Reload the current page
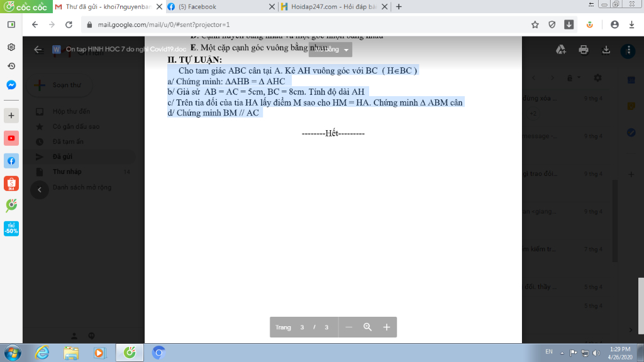644x362 pixels. pyautogui.click(x=69, y=25)
